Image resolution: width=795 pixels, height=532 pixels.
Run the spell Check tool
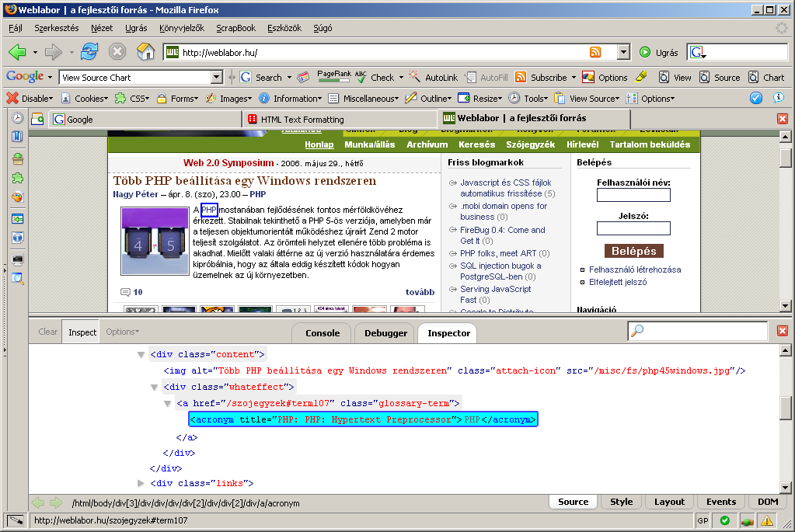pyautogui.click(x=375, y=78)
